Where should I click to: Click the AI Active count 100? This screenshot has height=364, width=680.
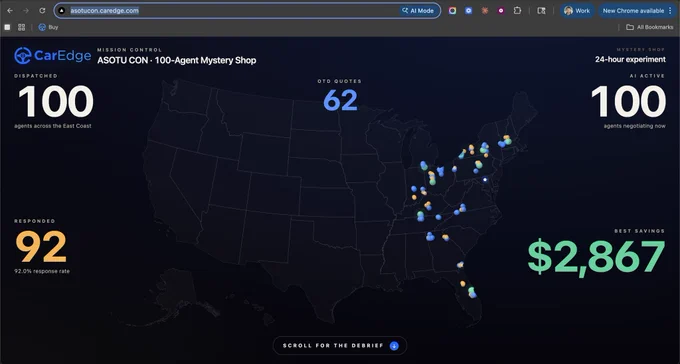(x=628, y=101)
